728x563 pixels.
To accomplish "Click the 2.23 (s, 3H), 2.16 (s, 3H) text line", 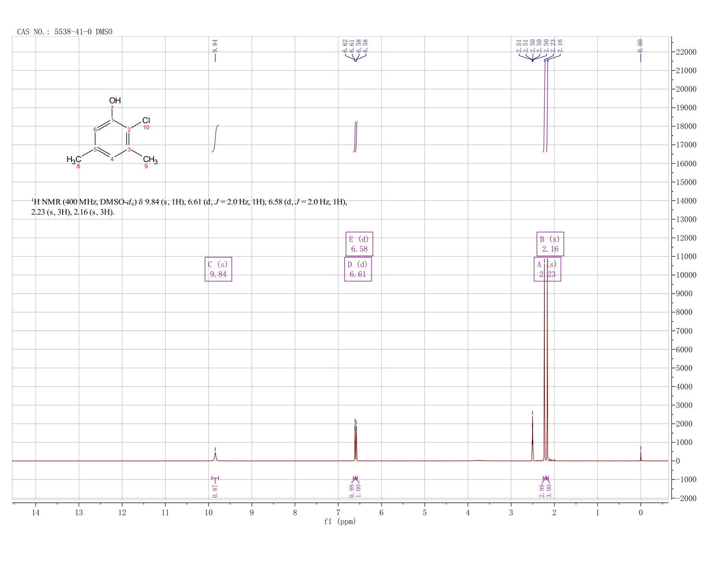I will [x=73, y=212].
